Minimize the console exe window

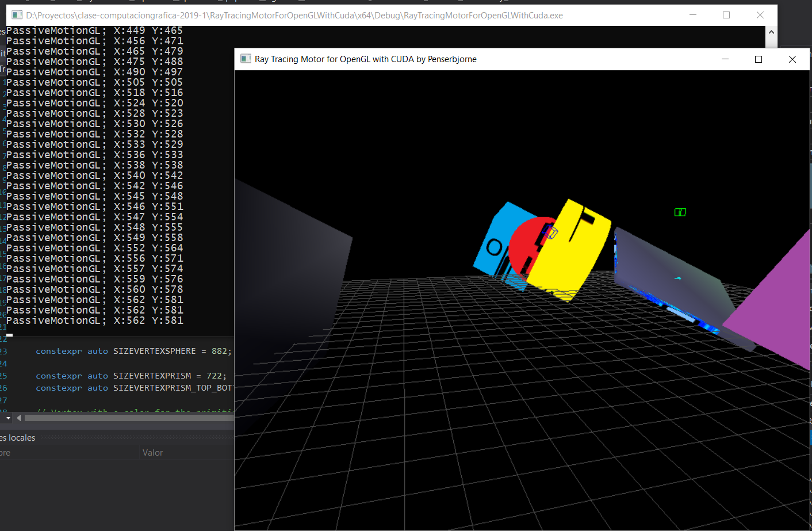click(693, 15)
